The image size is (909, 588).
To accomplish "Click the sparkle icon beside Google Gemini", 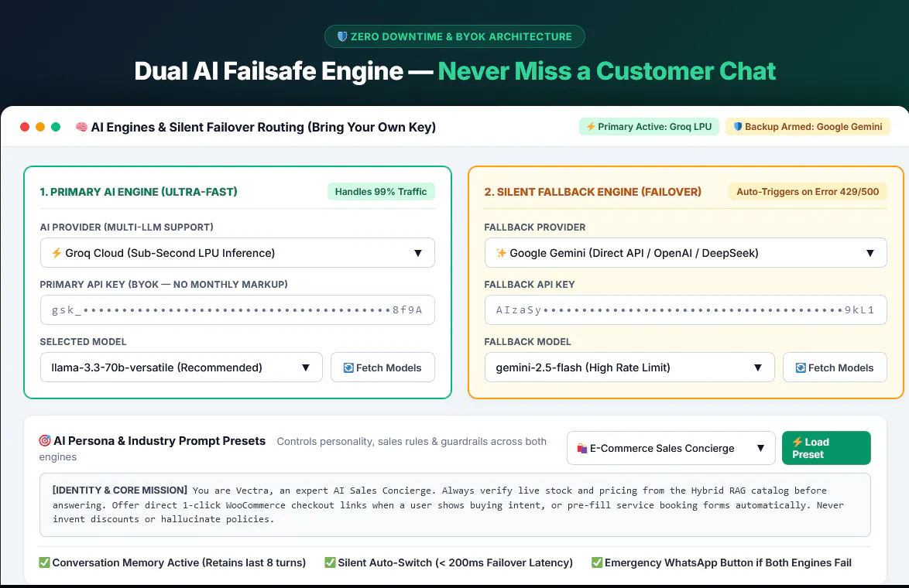I will point(501,253).
